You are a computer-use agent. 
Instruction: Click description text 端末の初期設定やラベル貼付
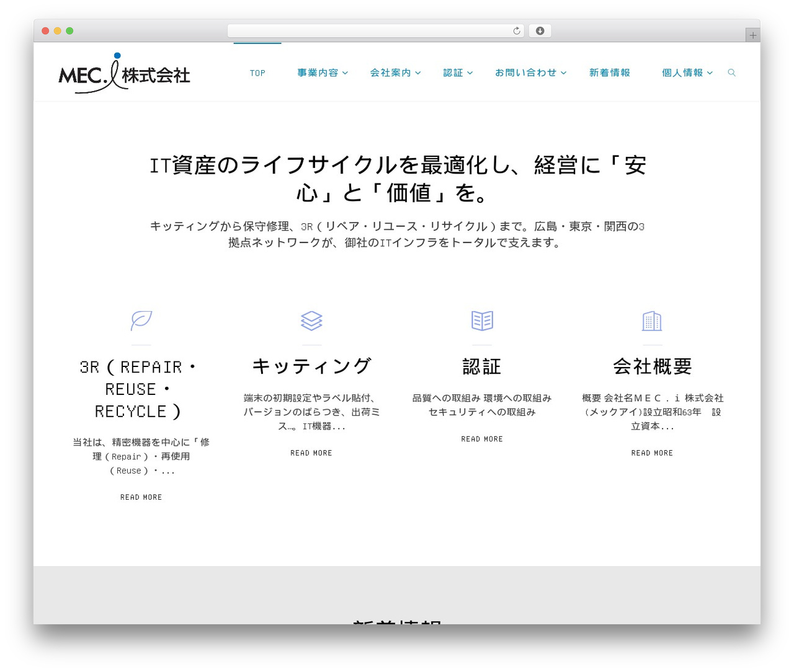(311, 412)
